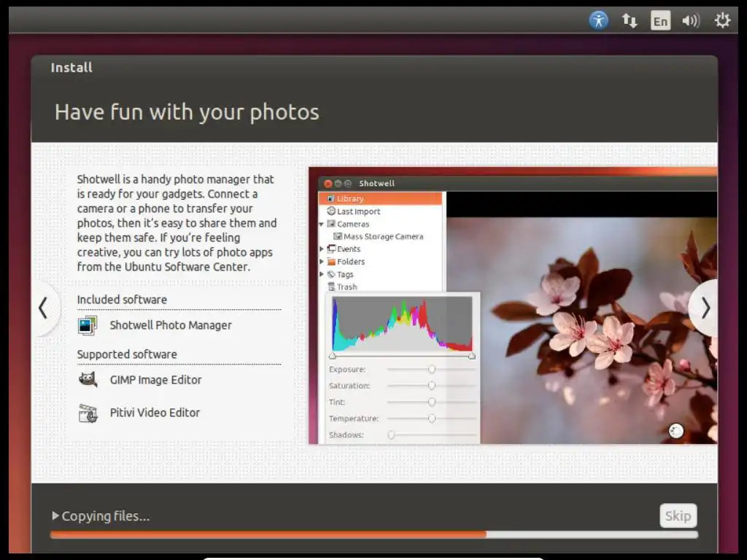Click the Mass Storage Camera icon
This screenshot has width=747, height=560.
(x=338, y=236)
